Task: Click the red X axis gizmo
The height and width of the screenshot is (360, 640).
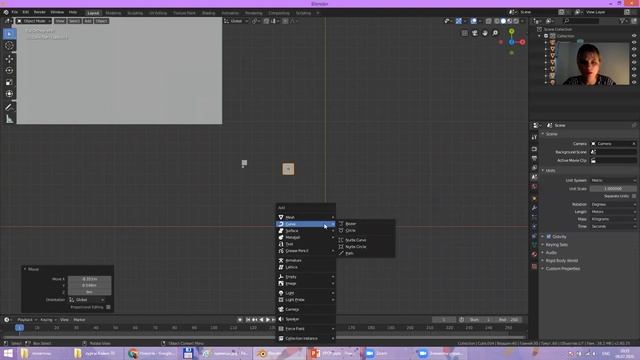Action: [x=522, y=42]
